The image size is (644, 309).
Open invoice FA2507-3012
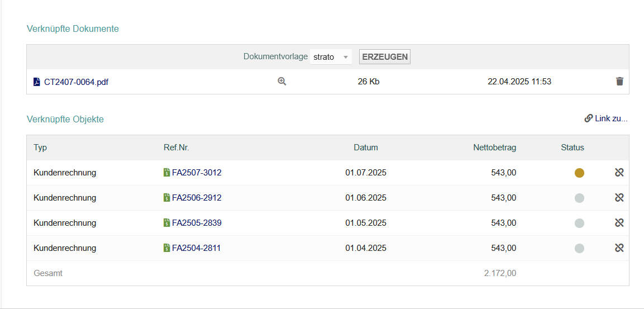[197, 173]
